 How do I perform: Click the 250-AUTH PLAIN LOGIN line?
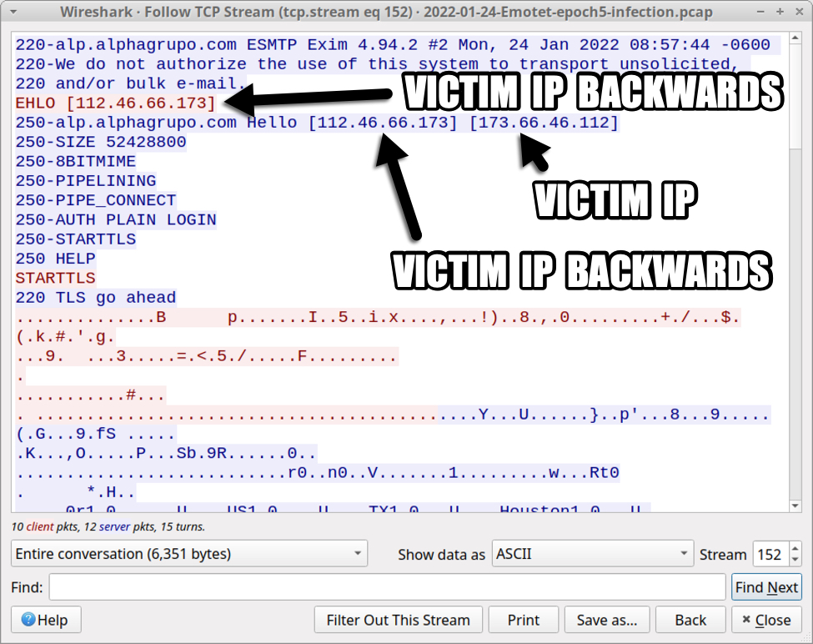(116, 219)
